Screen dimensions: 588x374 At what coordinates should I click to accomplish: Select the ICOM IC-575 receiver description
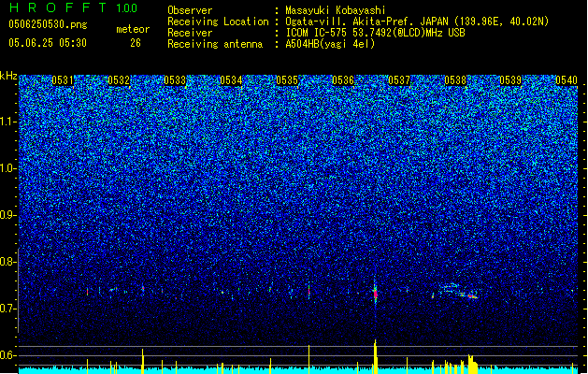click(376, 33)
